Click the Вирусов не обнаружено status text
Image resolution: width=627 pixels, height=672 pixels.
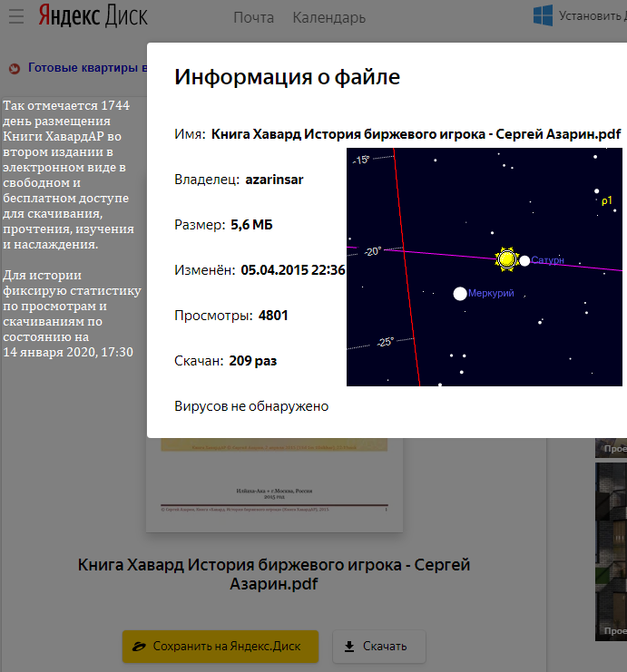point(251,406)
